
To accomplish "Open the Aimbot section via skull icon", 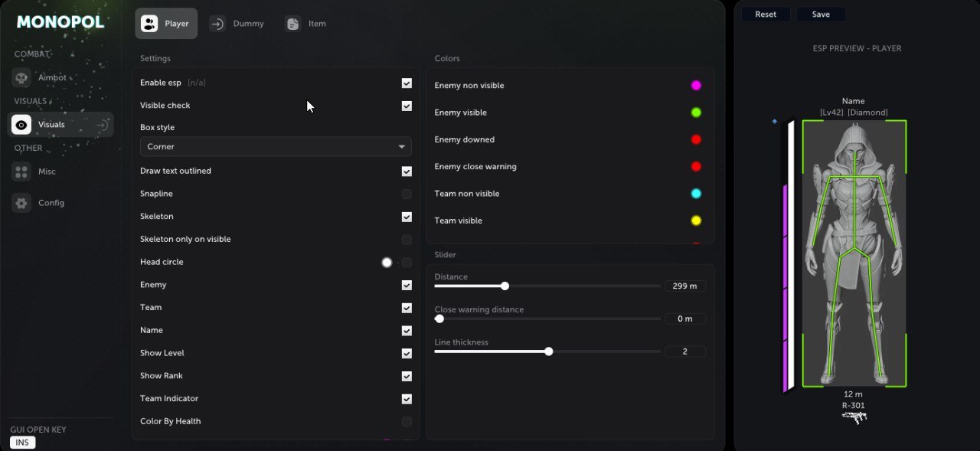I will point(21,78).
